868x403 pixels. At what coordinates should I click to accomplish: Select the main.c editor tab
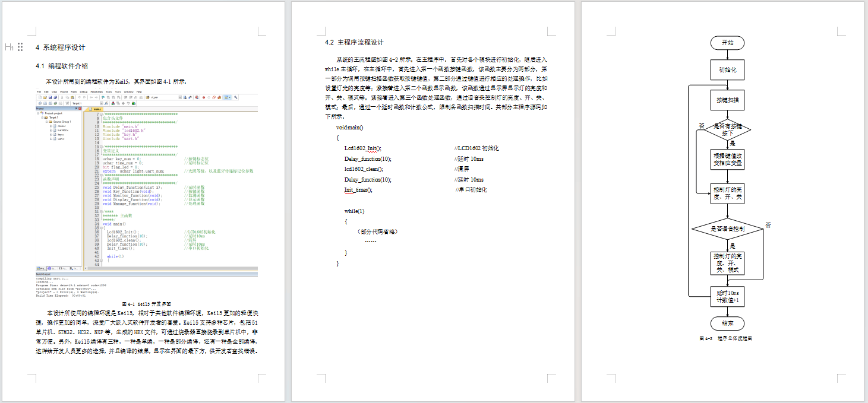click(97, 109)
